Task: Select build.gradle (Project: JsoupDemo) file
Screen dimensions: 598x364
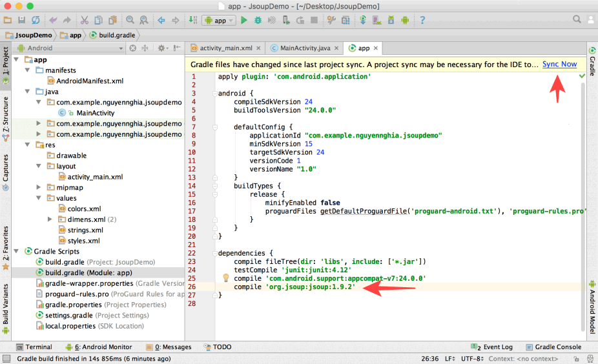Action: point(96,262)
